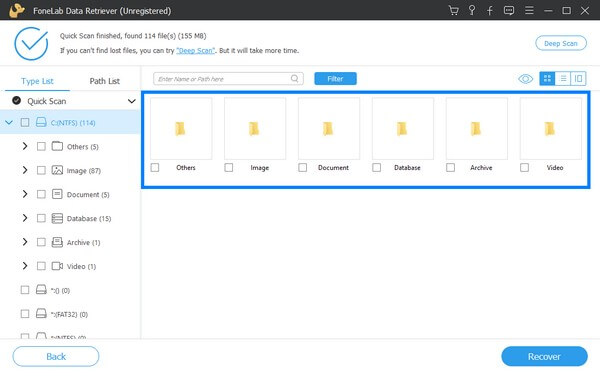Tick the checkbox under Others folder thumbnail
The height and width of the screenshot is (378, 600).
tap(155, 168)
